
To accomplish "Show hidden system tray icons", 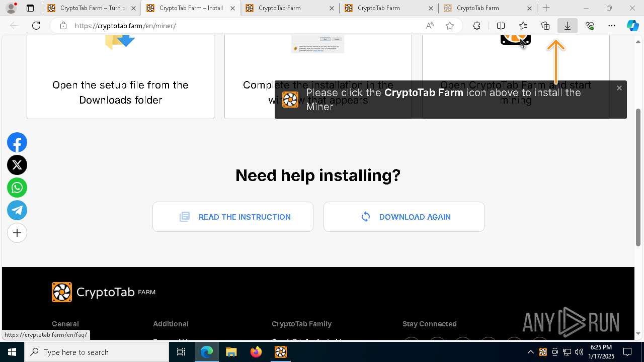I will (x=530, y=352).
